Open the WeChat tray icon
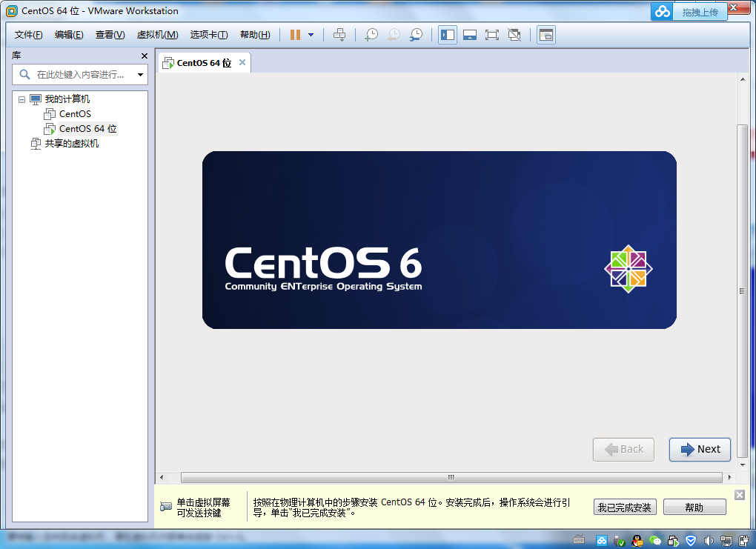 point(654,541)
